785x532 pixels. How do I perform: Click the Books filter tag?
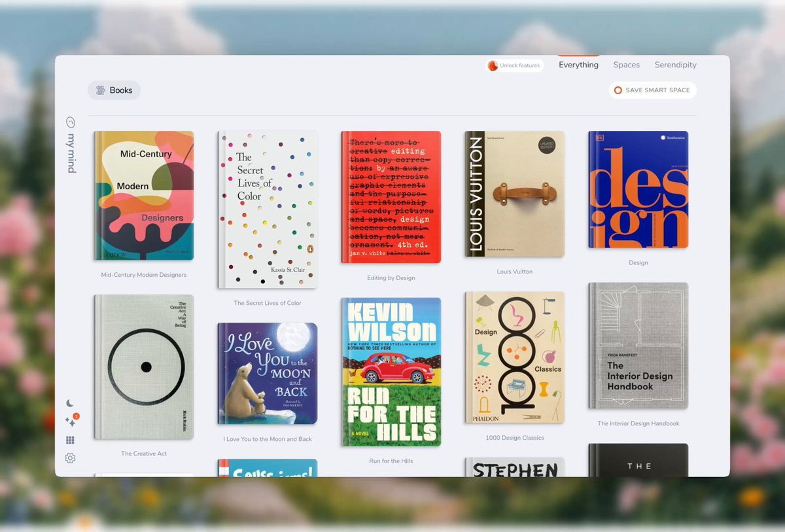tap(114, 90)
